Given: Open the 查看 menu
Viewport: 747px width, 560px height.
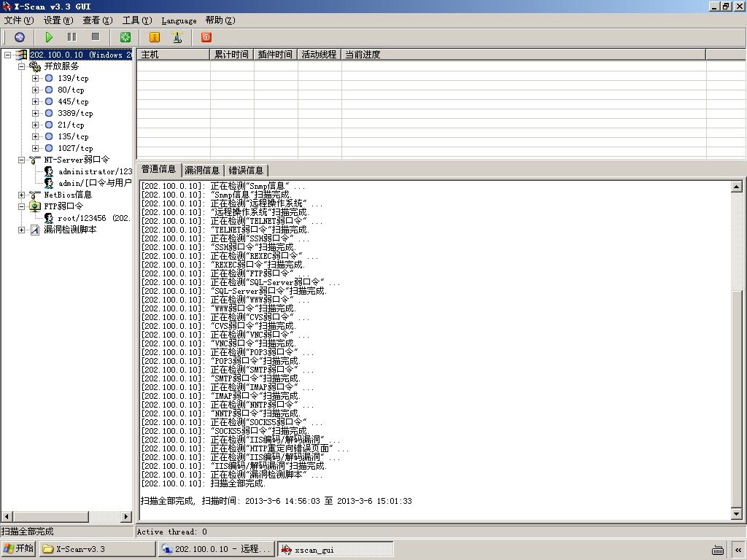Looking at the screenshot, I should point(97,20).
